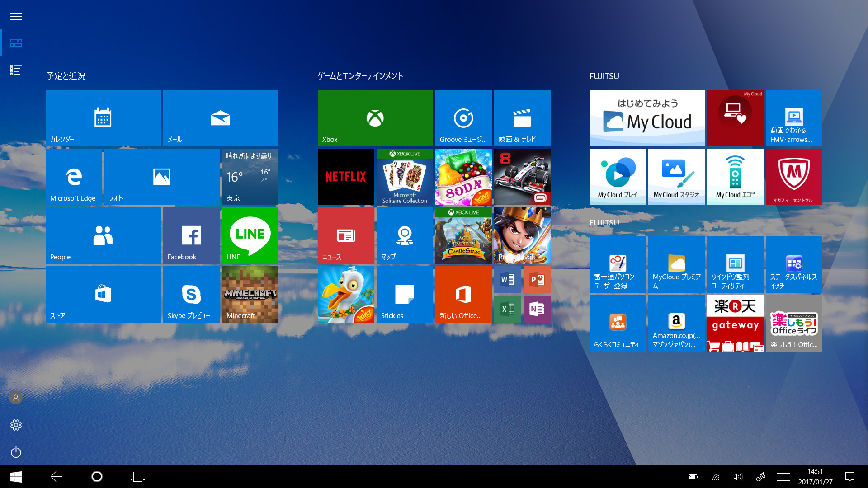Viewport: 868px width, 488px height.
Task: Open らくらくコミュニティ tile
Action: pos(618,323)
